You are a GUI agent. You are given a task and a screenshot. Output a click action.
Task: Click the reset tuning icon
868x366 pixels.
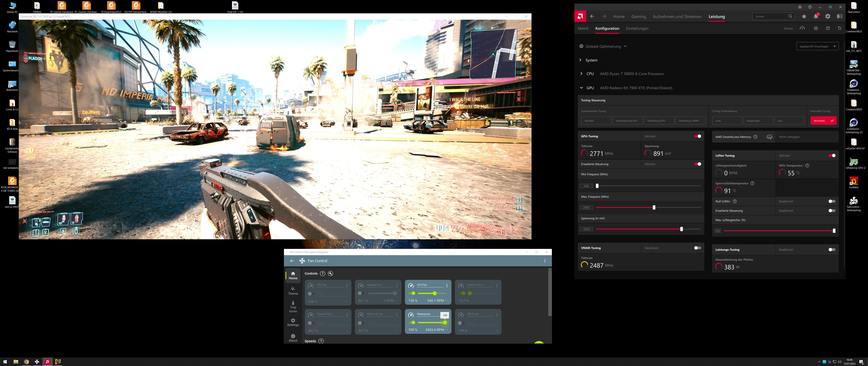(x=839, y=28)
